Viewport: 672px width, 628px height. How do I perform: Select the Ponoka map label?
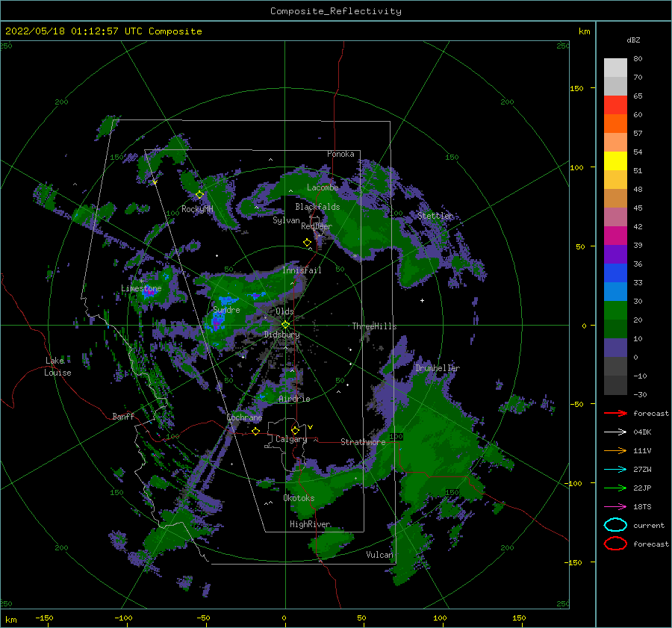[x=340, y=154]
